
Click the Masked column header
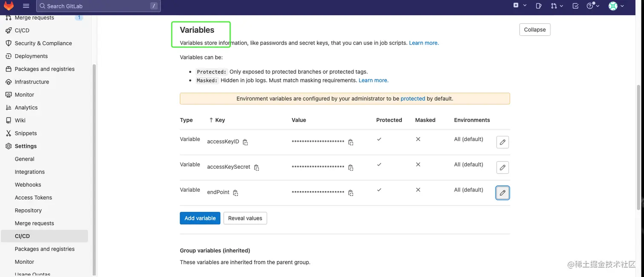coord(425,120)
